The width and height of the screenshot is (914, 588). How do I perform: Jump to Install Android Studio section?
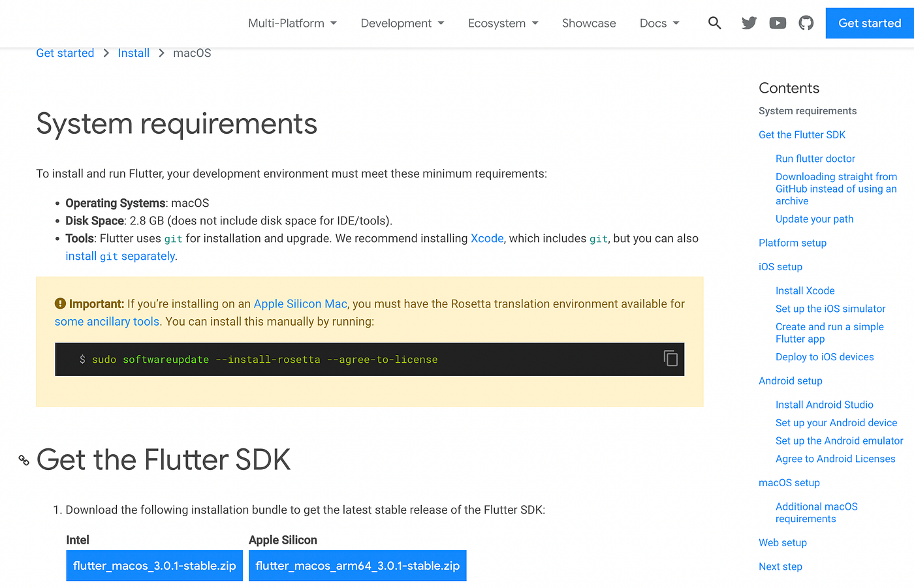825,405
